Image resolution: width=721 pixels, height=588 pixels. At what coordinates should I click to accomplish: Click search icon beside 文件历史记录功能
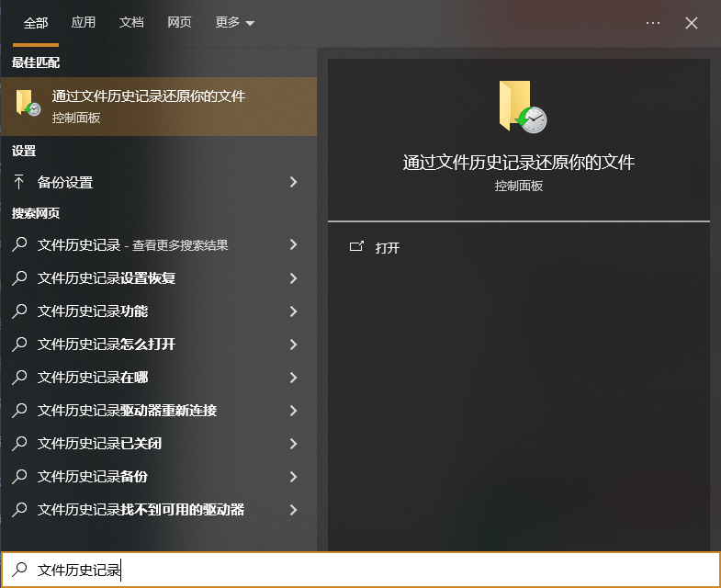pos(19,311)
